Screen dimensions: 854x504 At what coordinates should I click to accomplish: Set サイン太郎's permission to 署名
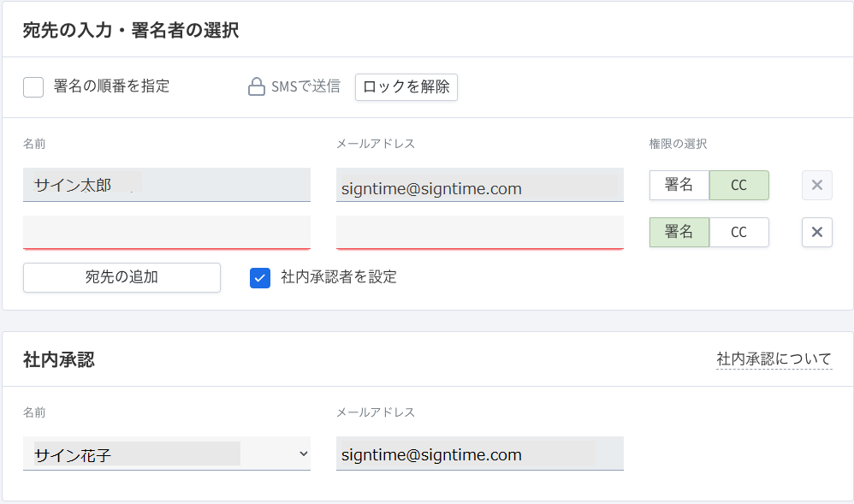pyautogui.click(x=679, y=185)
